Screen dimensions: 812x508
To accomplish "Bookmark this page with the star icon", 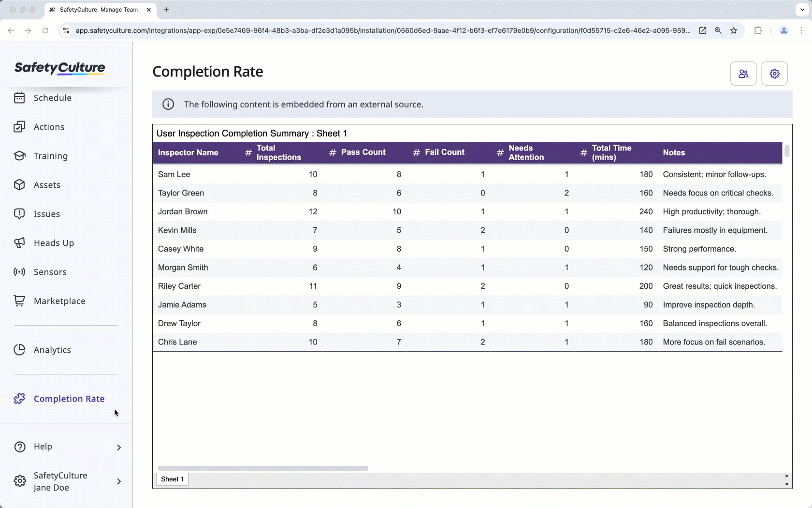I will click(x=734, y=30).
